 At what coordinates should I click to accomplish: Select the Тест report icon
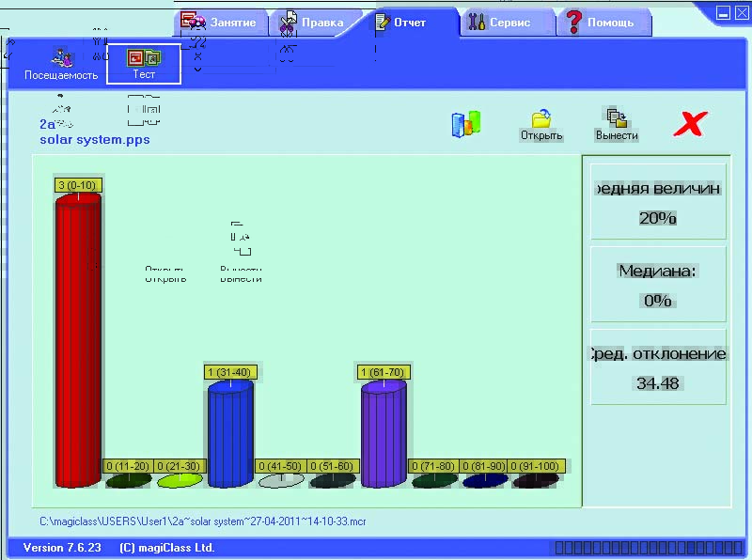pyautogui.click(x=144, y=62)
